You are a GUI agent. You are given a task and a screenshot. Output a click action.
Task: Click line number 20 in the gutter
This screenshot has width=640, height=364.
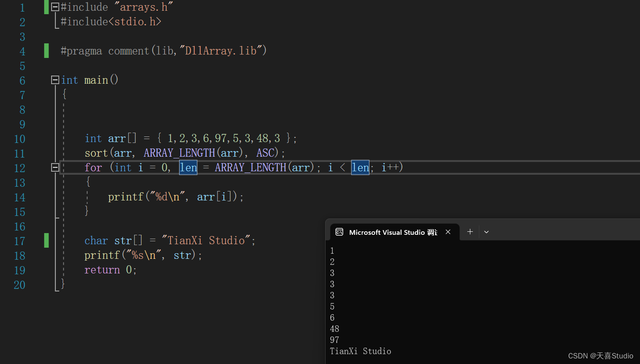[x=20, y=285]
